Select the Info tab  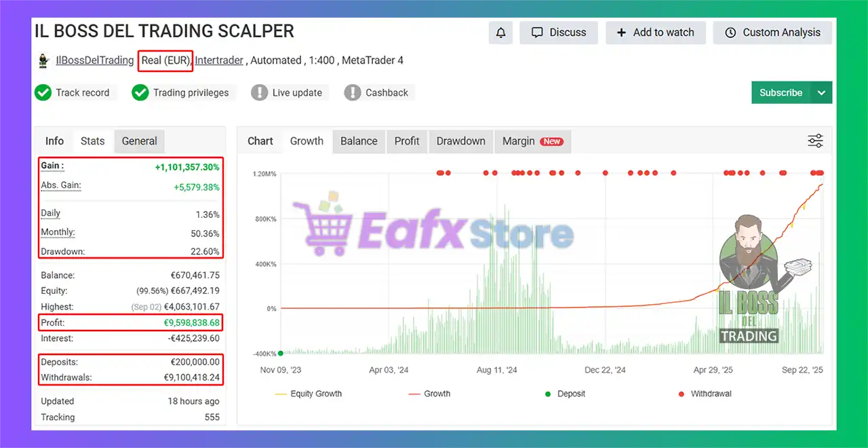pyautogui.click(x=54, y=141)
